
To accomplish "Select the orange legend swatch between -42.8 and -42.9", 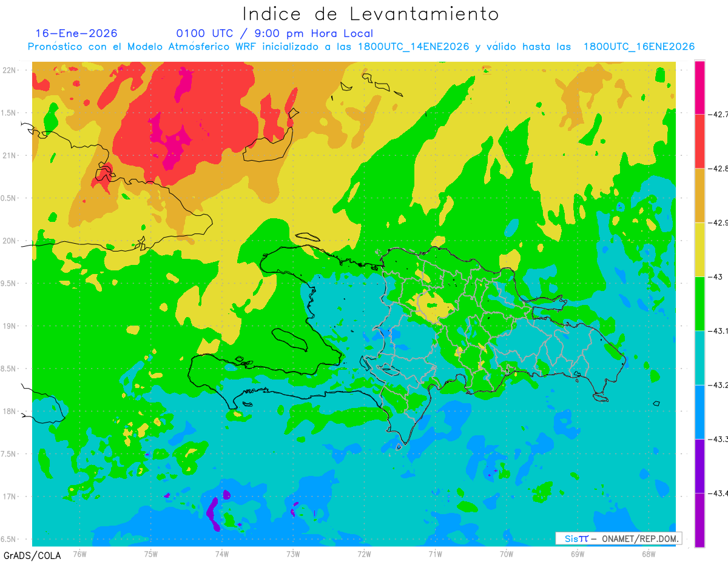I will (x=699, y=195).
